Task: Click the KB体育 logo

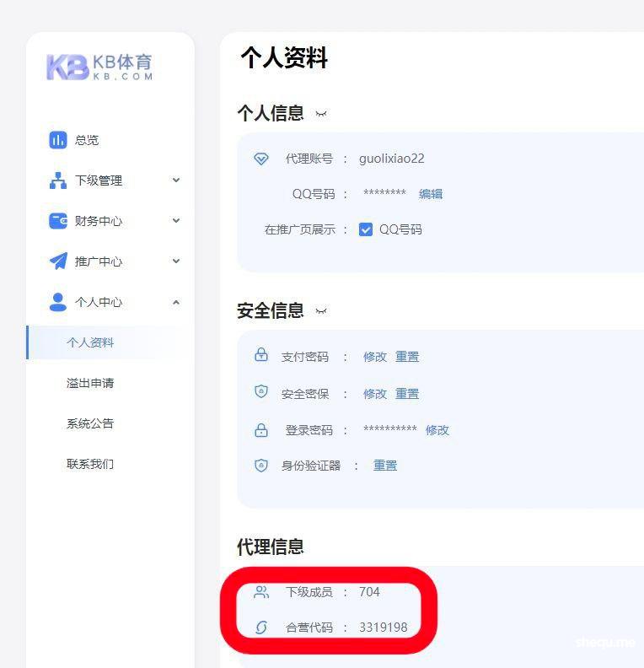Action: 99,67
